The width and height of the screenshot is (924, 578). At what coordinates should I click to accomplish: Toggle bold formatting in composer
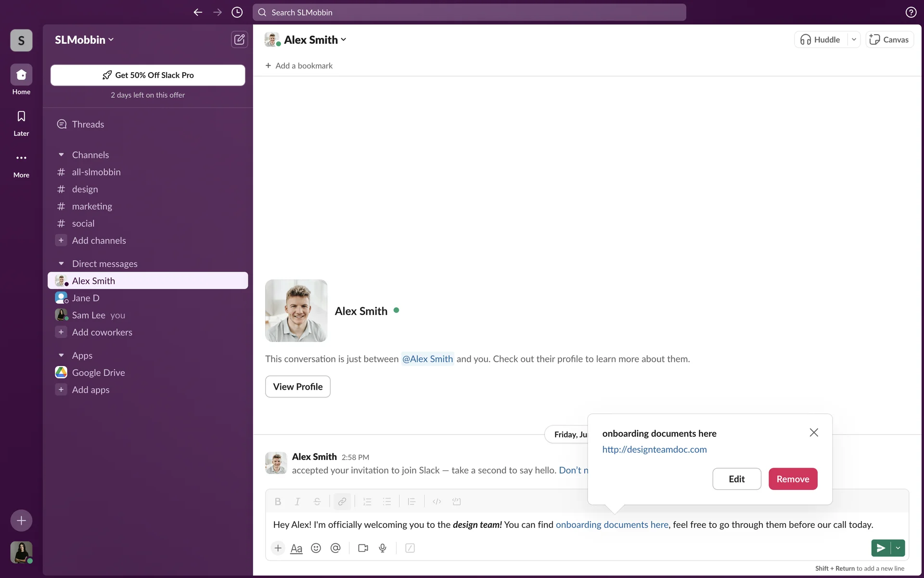click(278, 501)
